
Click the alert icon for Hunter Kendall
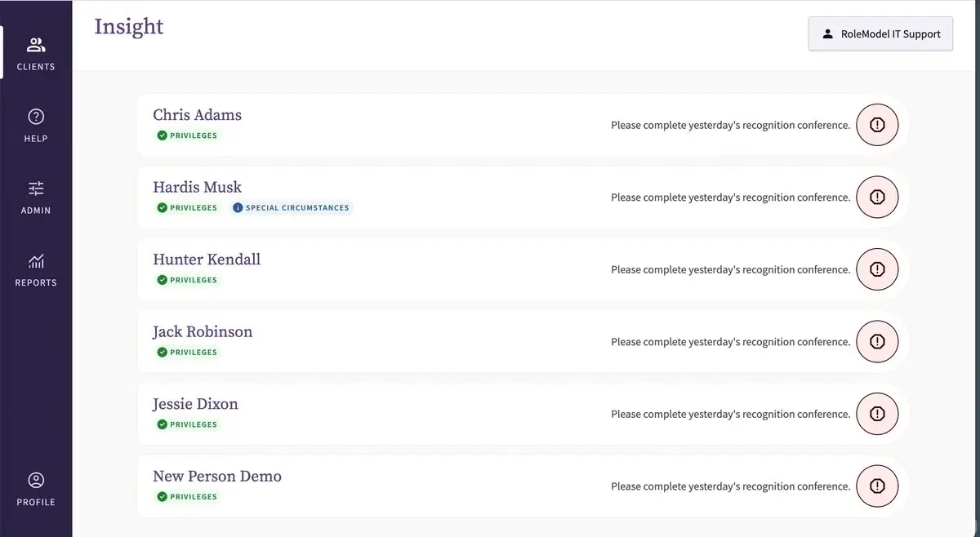pyautogui.click(x=877, y=269)
